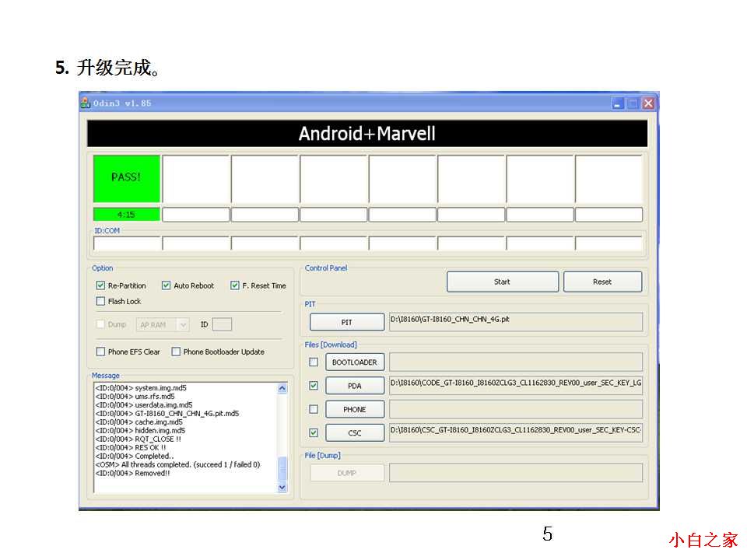Screen dimensions: 747x560
Task: Click the green 4:15 progress bar
Action: pyautogui.click(x=127, y=215)
